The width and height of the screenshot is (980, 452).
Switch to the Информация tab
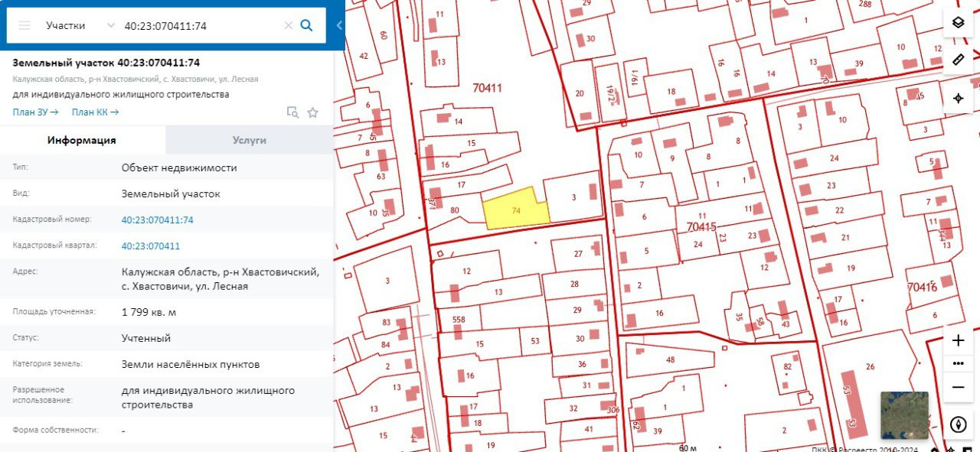click(x=82, y=140)
